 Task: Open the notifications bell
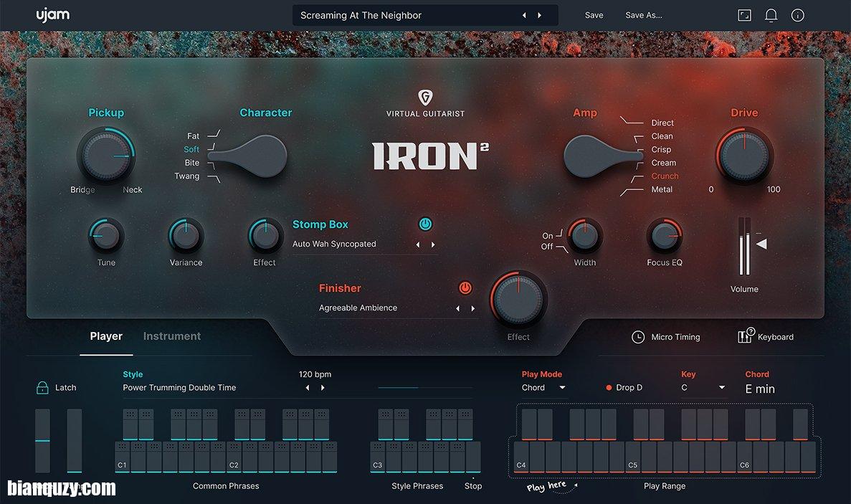pos(771,15)
